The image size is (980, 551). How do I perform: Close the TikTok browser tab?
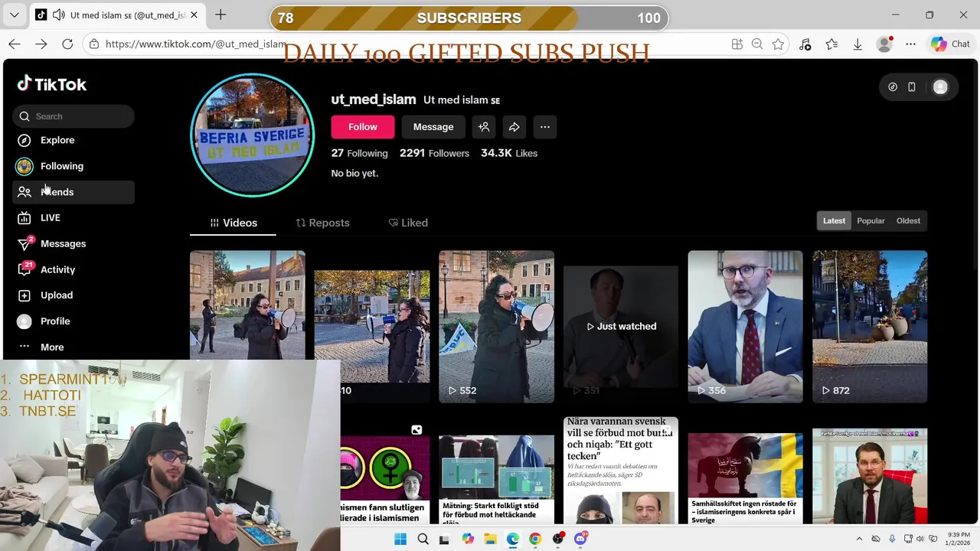(194, 15)
